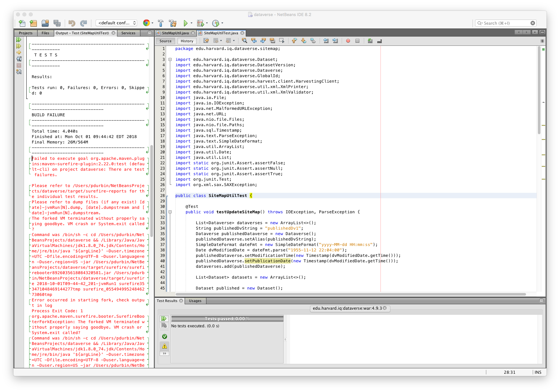
Task: Redo the last undone action
Action: tap(84, 23)
